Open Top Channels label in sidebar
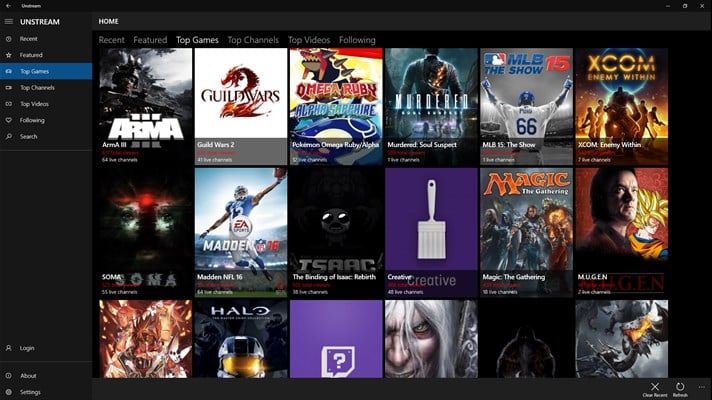Image resolution: width=712 pixels, height=400 pixels. pyautogui.click(x=37, y=88)
